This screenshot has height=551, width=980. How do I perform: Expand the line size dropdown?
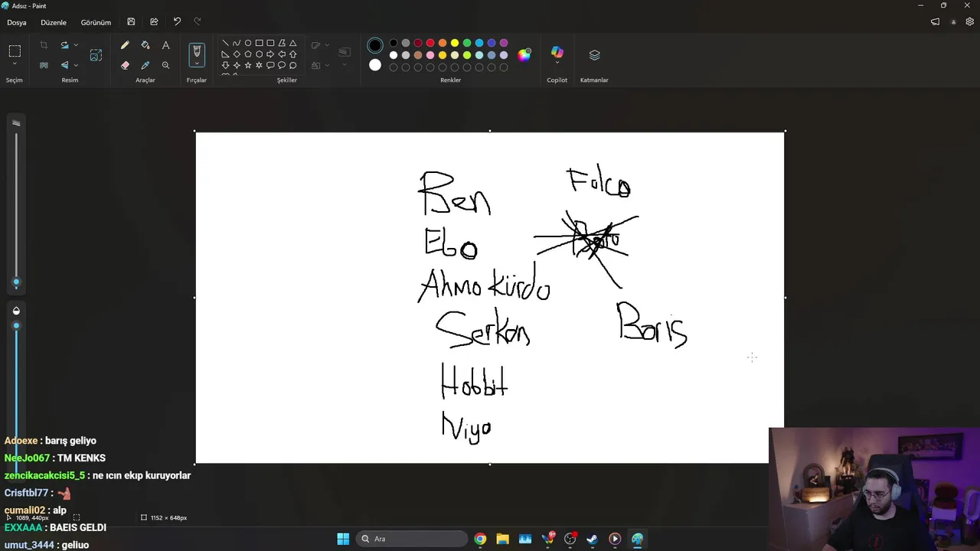click(345, 64)
